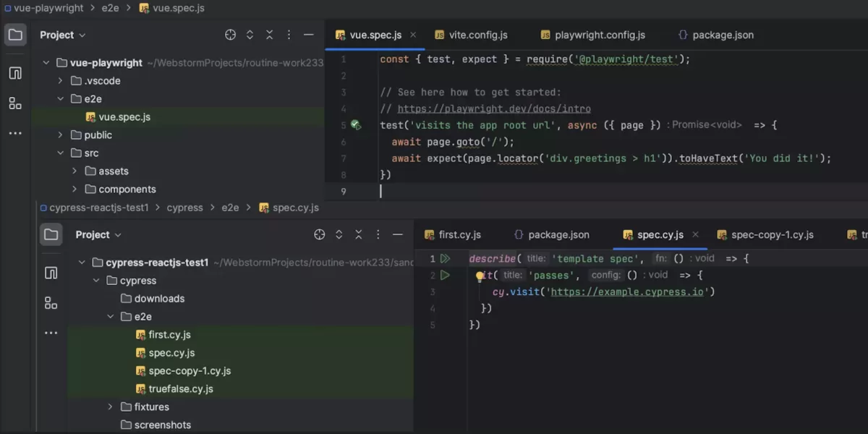Select opened file locator in bottom Project panel
Image resolution: width=868 pixels, height=434 pixels.
point(320,234)
